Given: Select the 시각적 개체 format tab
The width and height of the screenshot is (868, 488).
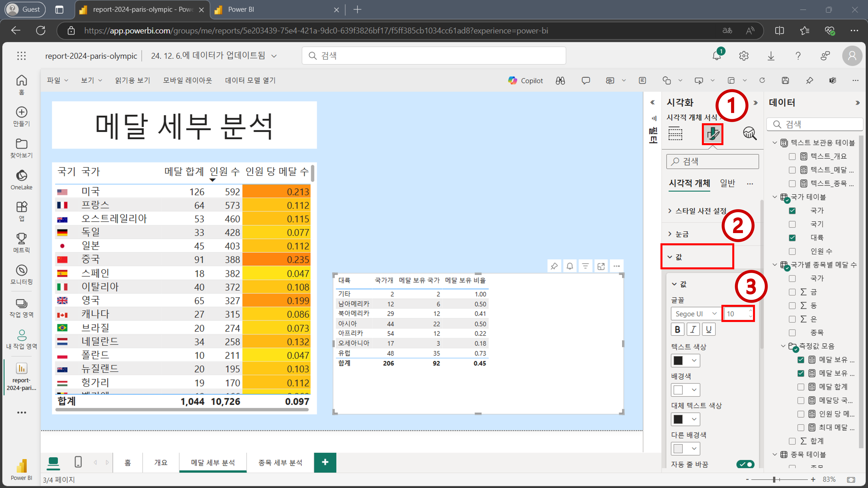Looking at the screenshot, I should (689, 183).
